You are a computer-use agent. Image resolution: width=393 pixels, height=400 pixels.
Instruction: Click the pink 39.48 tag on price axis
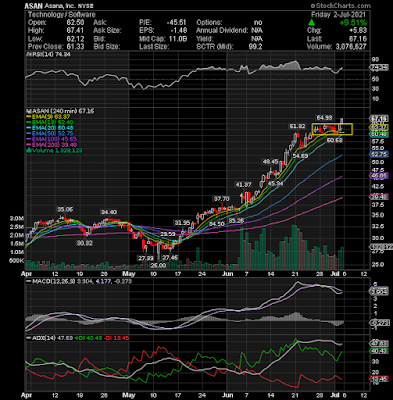click(379, 197)
